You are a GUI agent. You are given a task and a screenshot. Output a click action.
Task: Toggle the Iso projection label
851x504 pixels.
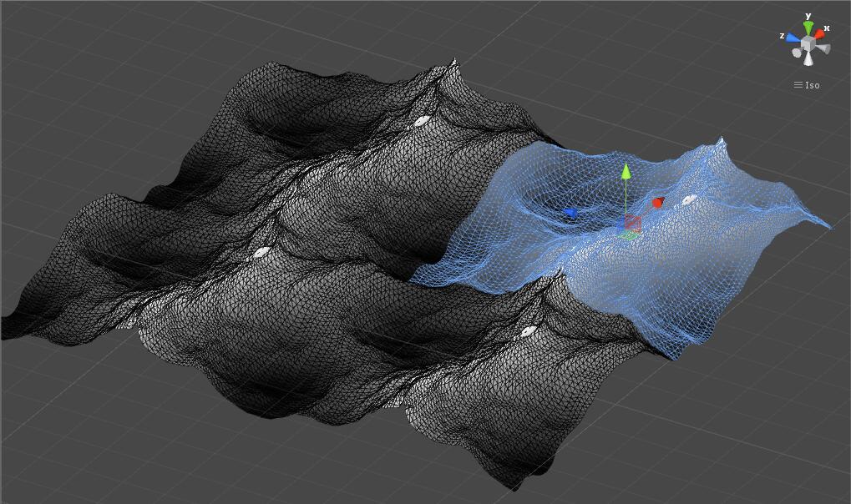(813, 85)
